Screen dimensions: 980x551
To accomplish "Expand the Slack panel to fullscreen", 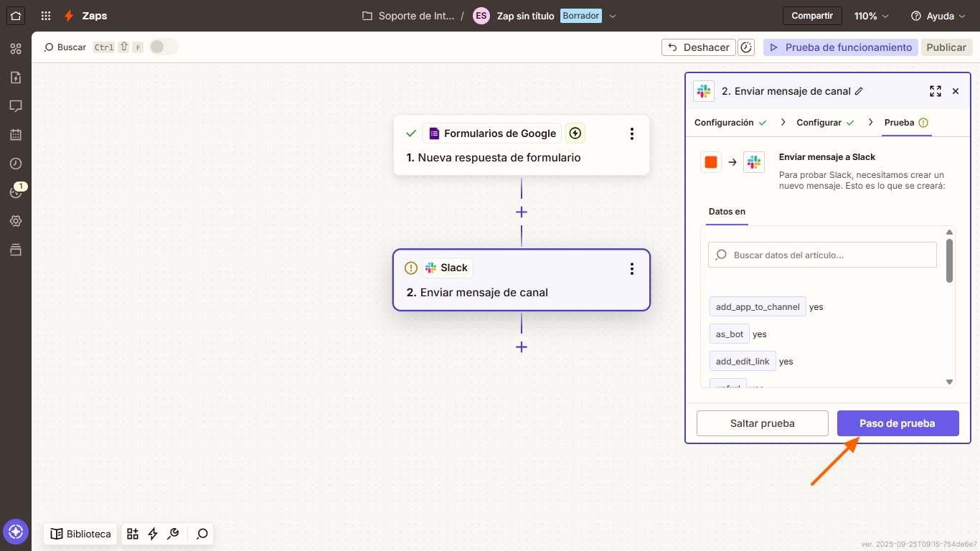I will (935, 91).
